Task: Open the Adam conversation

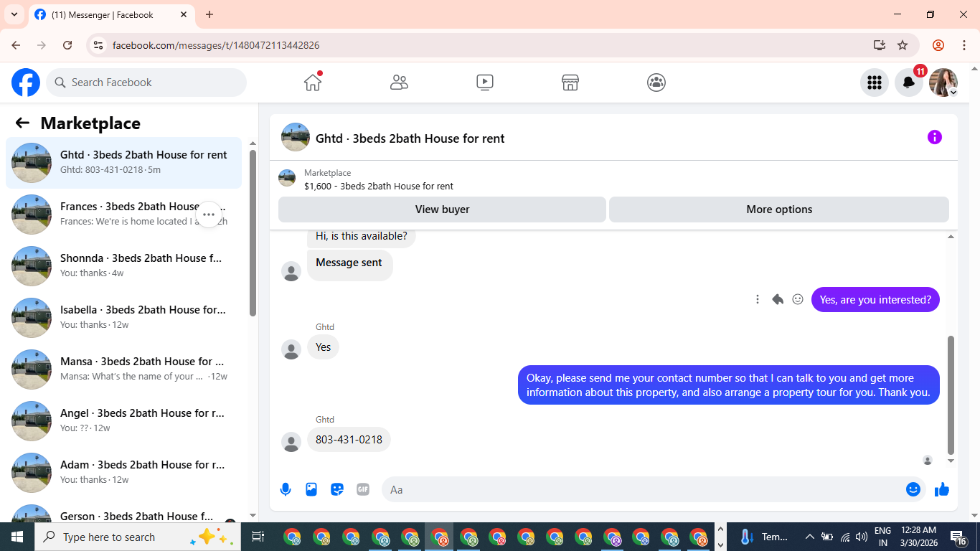Action: click(x=123, y=473)
